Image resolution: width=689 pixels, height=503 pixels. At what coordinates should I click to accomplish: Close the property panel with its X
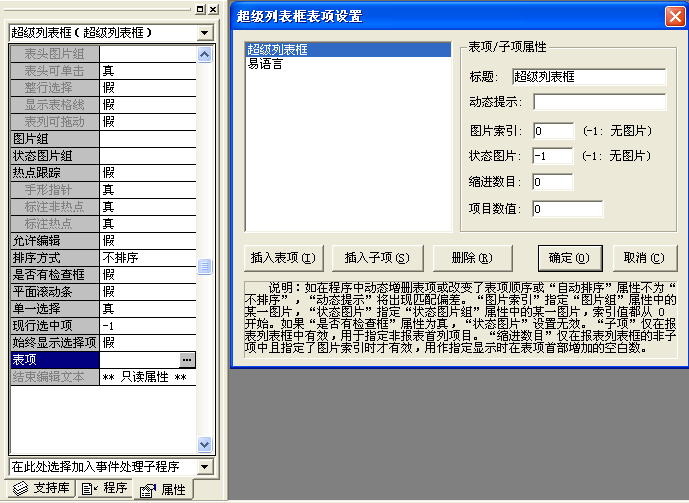tap(213, 9)
